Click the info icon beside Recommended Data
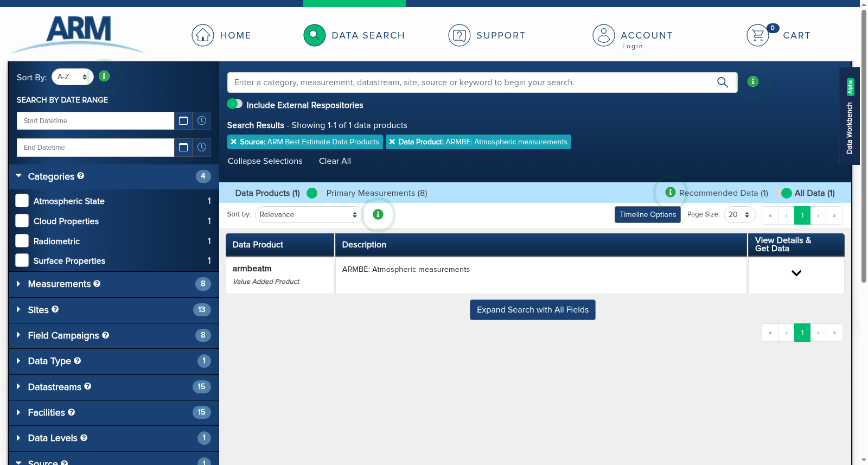 (671, 192)
